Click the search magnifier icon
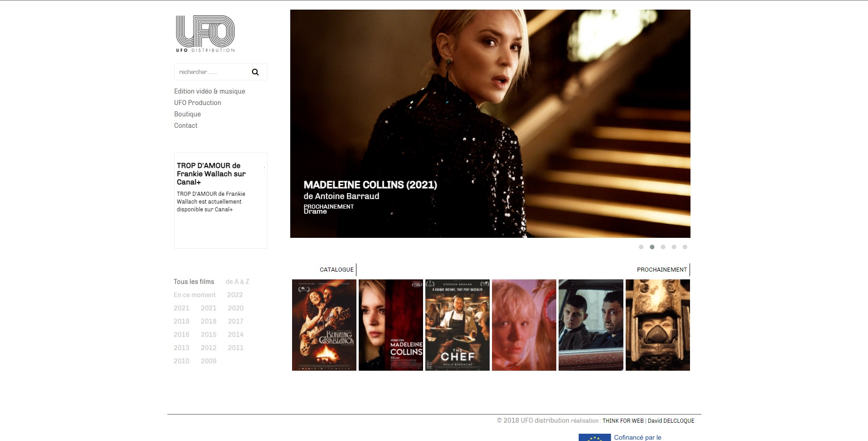Viewport: 868px width, 441px height. pos(255,72)
